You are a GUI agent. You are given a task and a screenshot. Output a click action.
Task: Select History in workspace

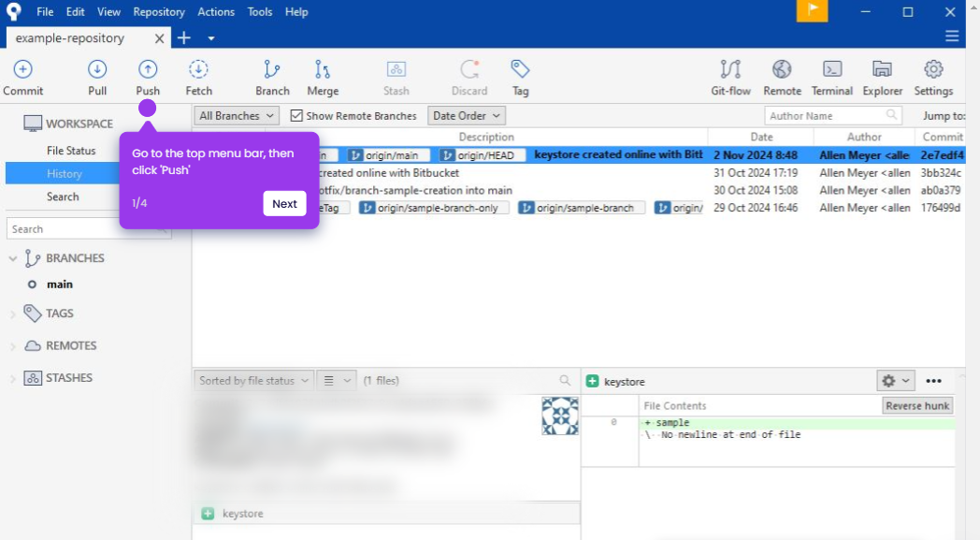(64, 174)
